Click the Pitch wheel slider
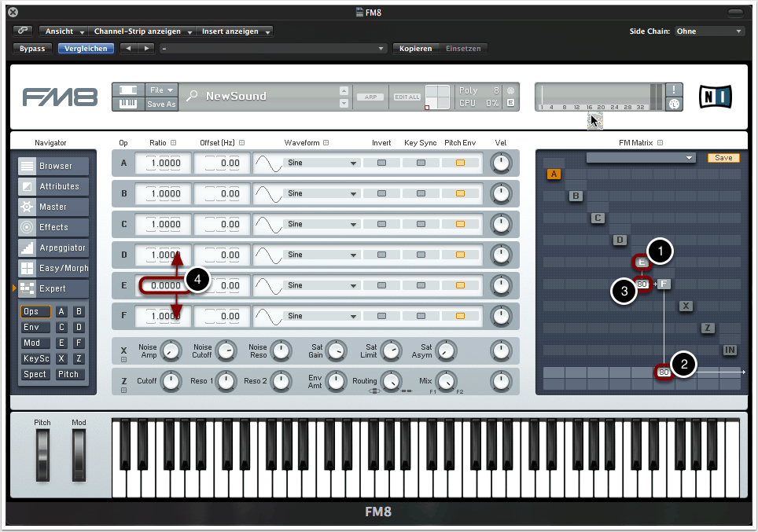Screen dimensions: 758x532 pos(42,456)
